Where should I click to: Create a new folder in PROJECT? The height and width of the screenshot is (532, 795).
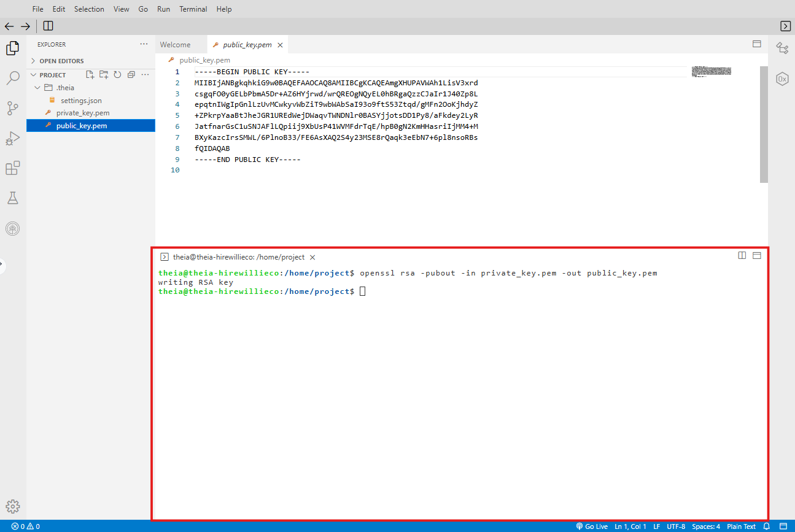pos(104,75)
